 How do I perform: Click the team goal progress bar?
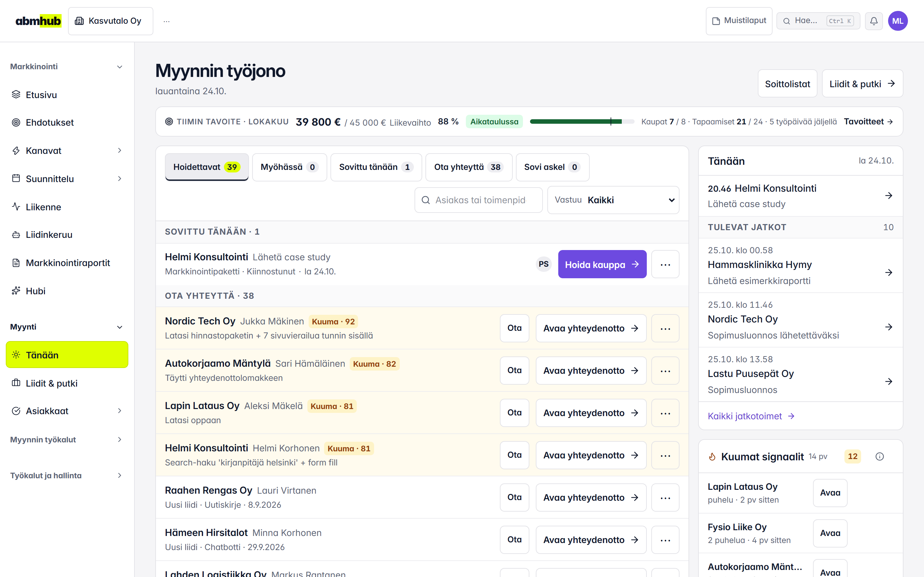pyautogui.click(x=582, y=121)
